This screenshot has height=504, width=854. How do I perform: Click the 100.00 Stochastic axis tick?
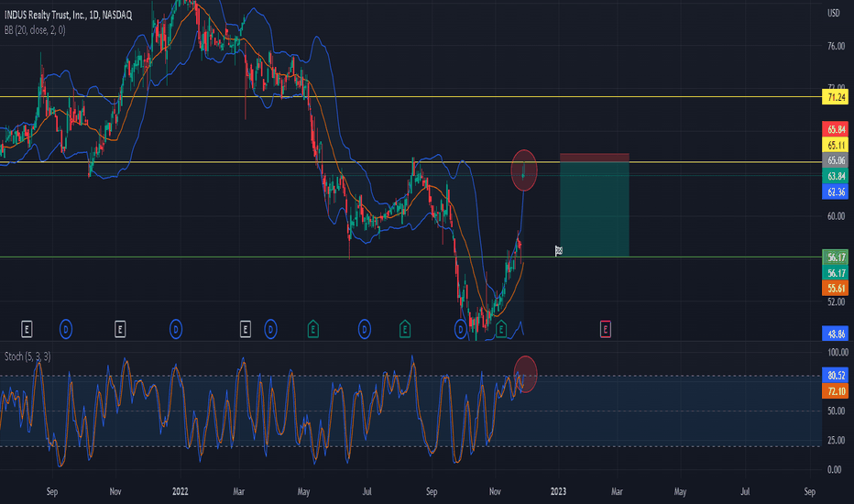click(838, 353)
